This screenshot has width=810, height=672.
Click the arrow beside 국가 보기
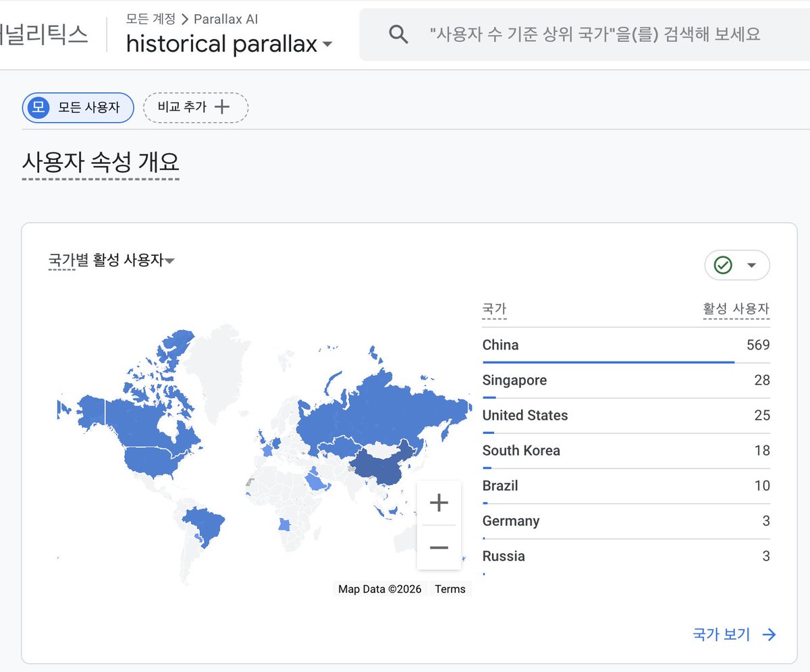coord(769,634)
